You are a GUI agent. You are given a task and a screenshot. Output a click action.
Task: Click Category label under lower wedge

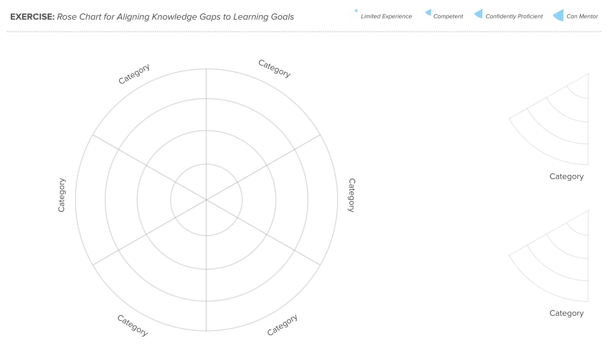(567, 313)
